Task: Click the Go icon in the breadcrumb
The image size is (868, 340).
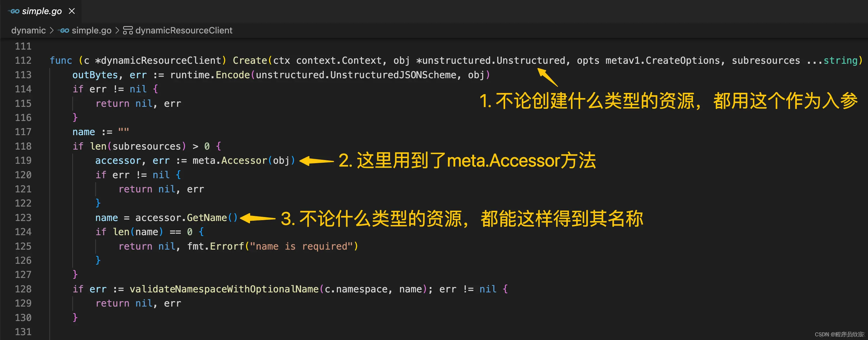Action: 64,30
